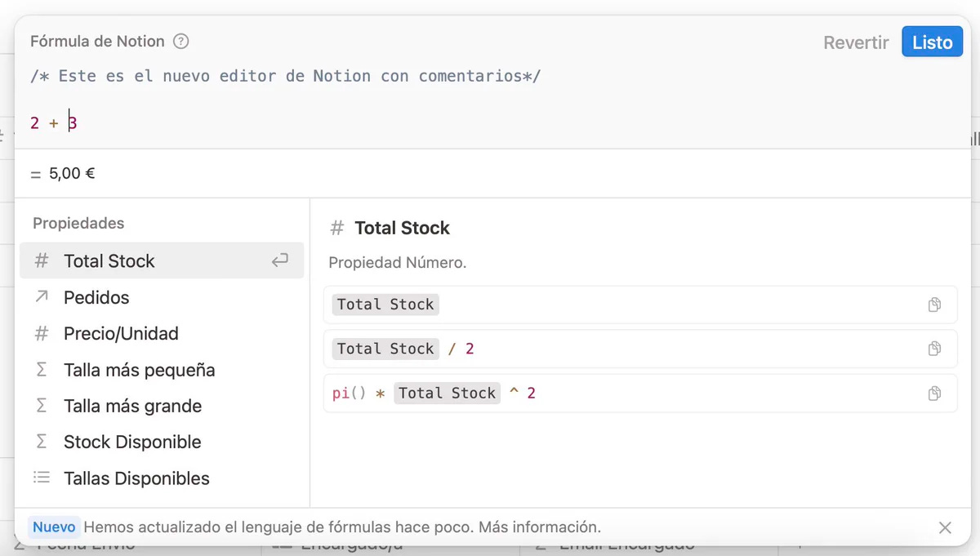The height and width of the screenshot is (556, 980).
Task: Click the sigma icon beside Stock Disponible
Action: pyautogui.click(x=42, y=442)
